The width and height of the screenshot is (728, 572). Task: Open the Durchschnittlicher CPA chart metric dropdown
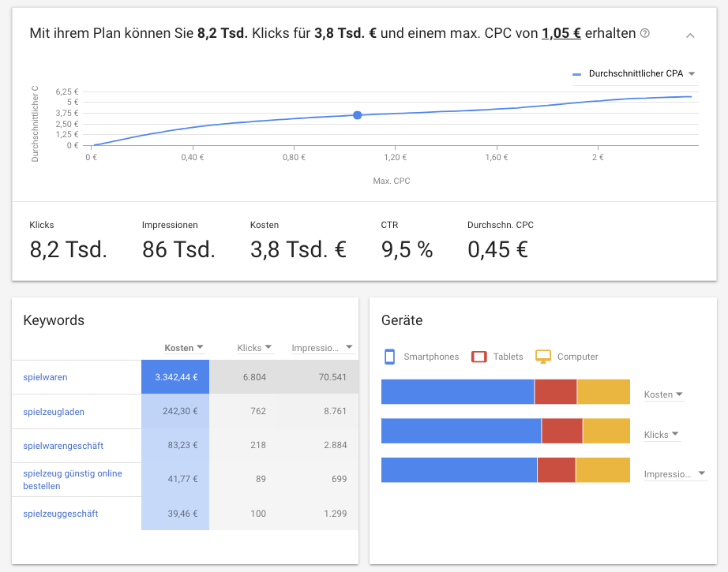tap(635, 73)
